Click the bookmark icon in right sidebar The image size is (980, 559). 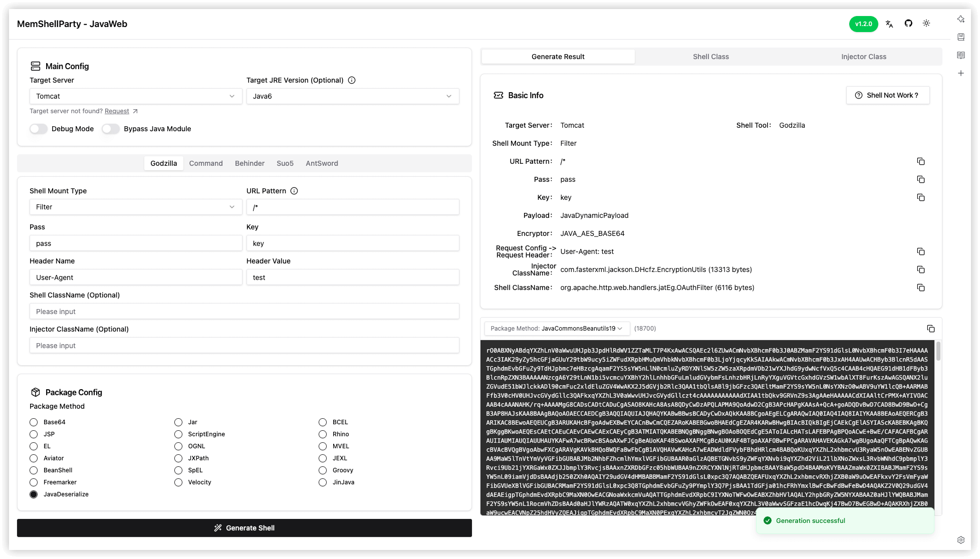(961, 37)
